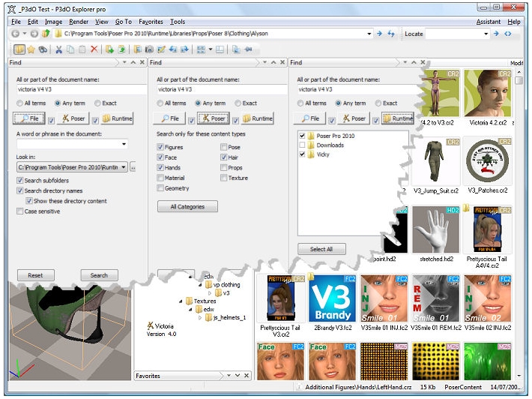Open the Image menu
The height and width of the screenshot is (399, 532).
[53, 22]
